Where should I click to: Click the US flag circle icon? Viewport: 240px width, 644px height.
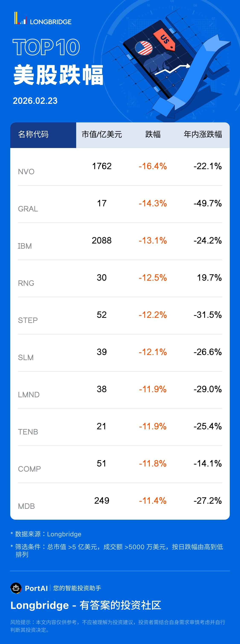[144, 48]
